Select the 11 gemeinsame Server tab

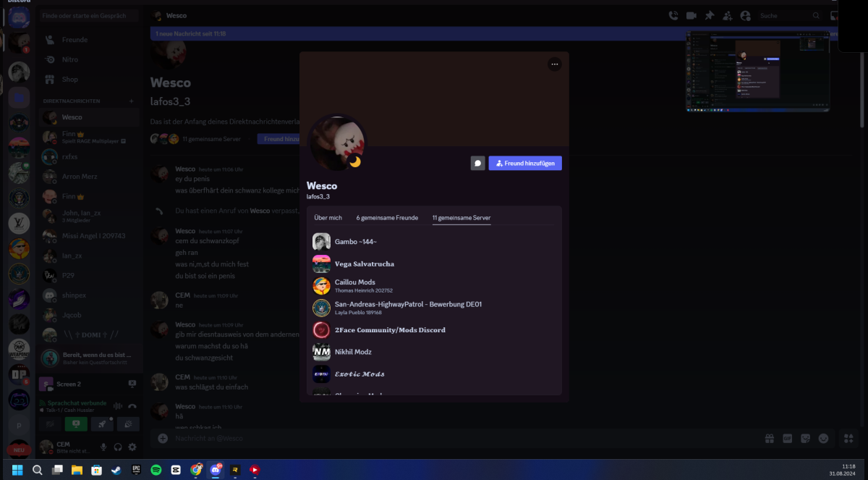tap(461, 217)
